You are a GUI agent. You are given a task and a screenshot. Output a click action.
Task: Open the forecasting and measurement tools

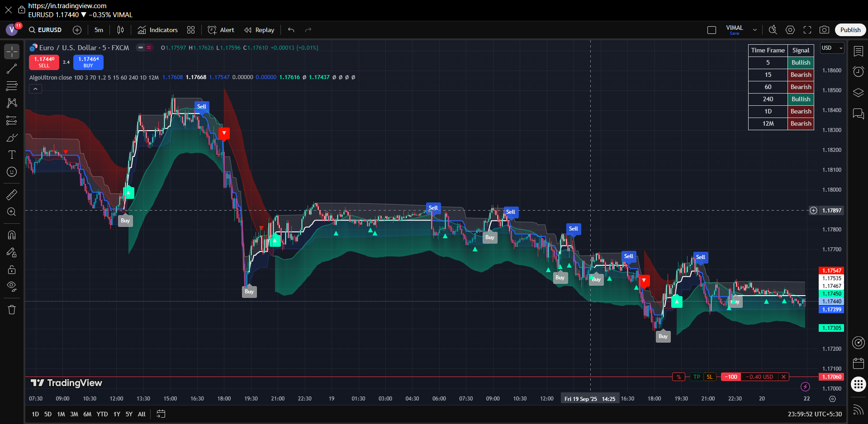tap(12, 120)
